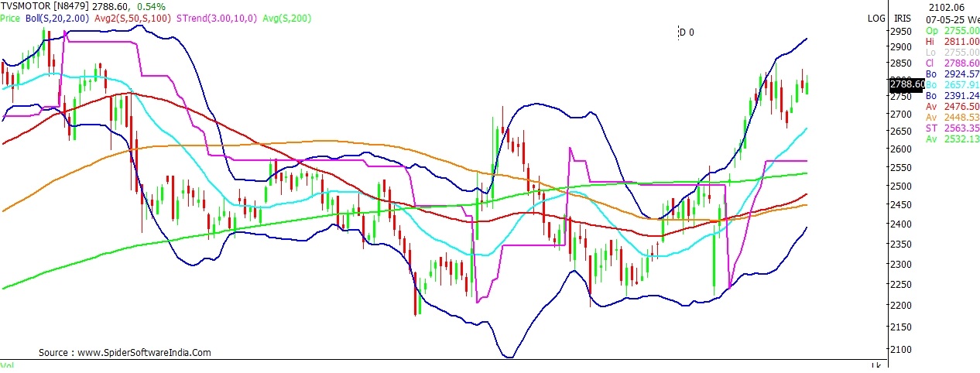Open the SpiderSoftwareIndia.Com source link
This screenshot has width=980, height=373.
(x=125, y=352)
